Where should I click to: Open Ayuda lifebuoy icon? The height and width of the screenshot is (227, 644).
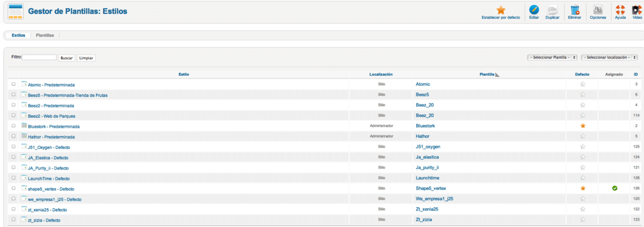click(620, 10)
